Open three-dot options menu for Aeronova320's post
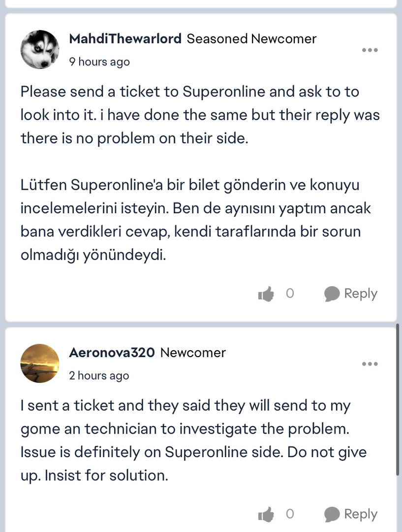 [x=370, y=364]
